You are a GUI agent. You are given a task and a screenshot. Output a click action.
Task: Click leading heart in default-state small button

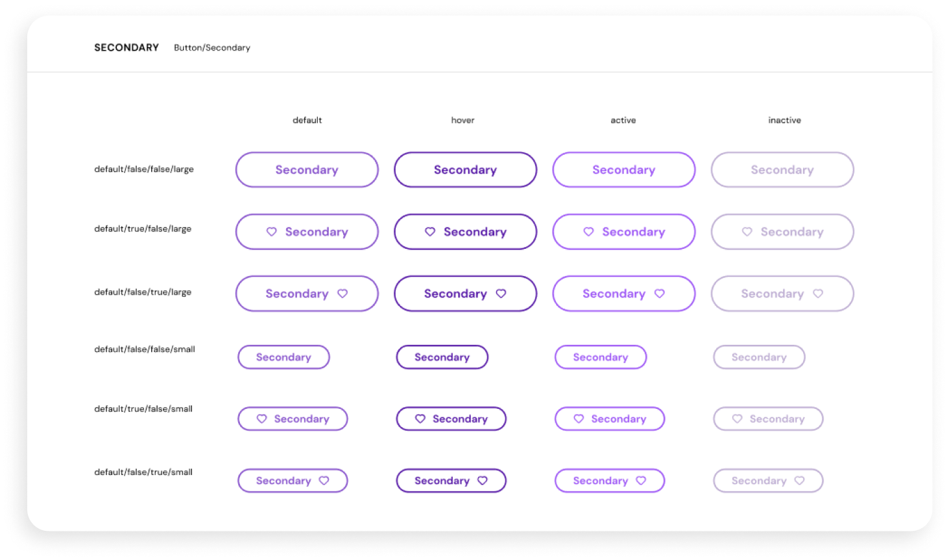(262, 419)
